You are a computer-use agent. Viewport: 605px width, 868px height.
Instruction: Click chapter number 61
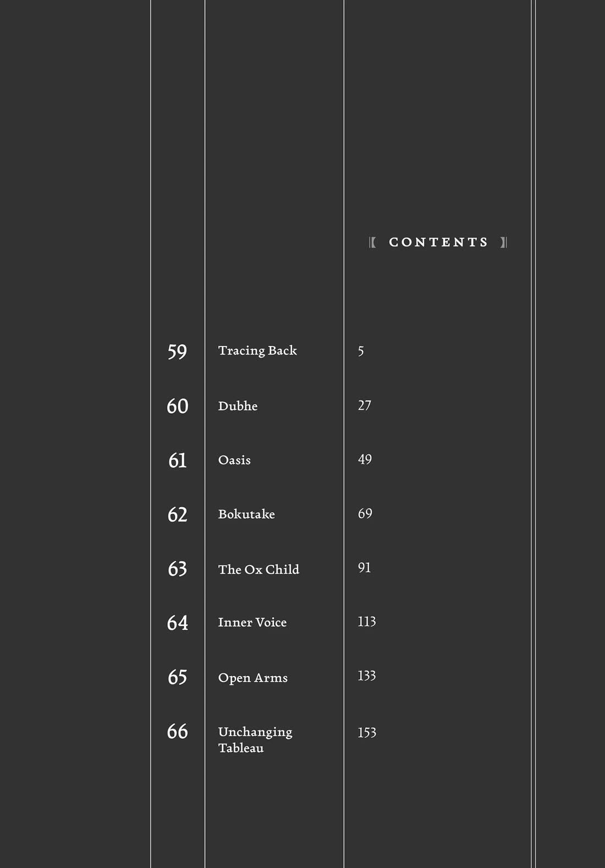tap(177, 460)
